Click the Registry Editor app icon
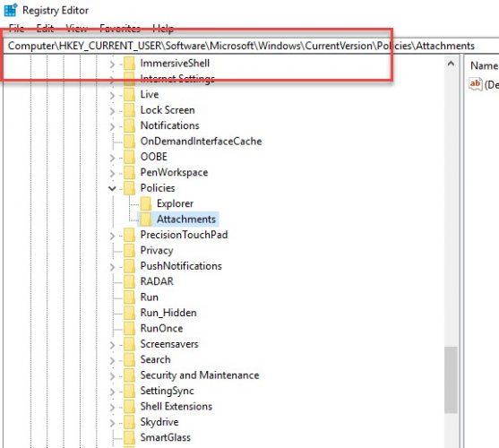 tap(11, 10)
